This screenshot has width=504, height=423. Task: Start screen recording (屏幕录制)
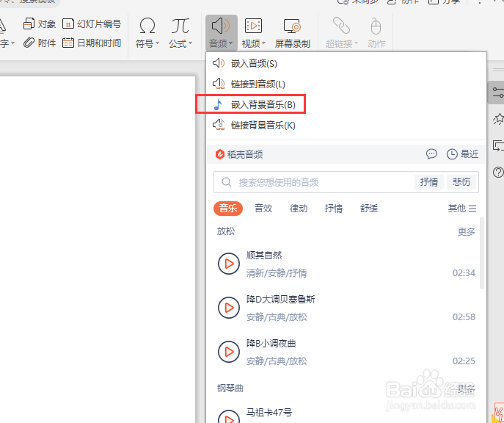coord(292,34)
